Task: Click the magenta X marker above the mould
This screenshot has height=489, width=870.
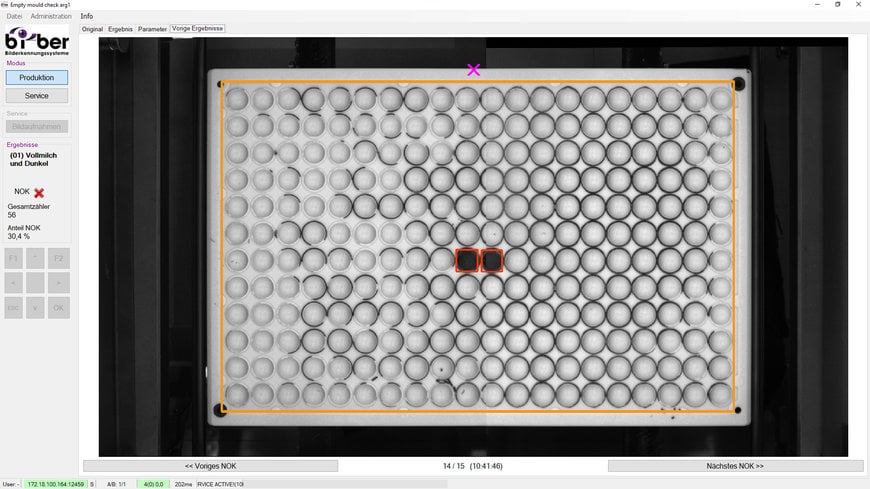Action: (x=473, y=69)
